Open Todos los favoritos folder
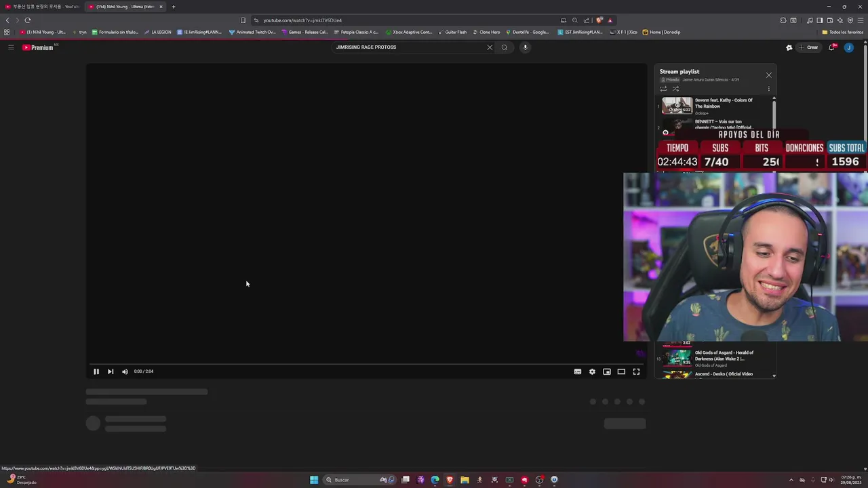 843,32
